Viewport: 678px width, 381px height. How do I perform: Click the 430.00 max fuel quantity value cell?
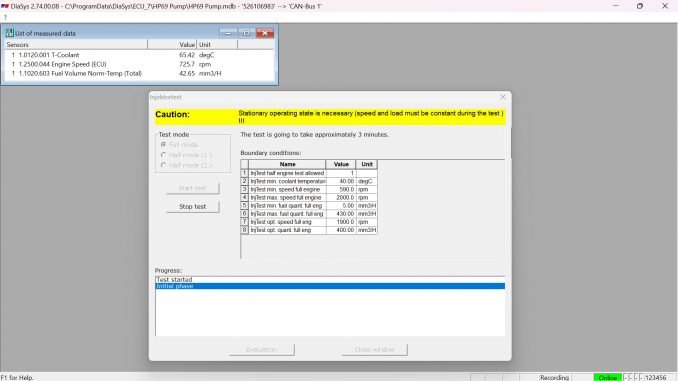tap(341, 214)
